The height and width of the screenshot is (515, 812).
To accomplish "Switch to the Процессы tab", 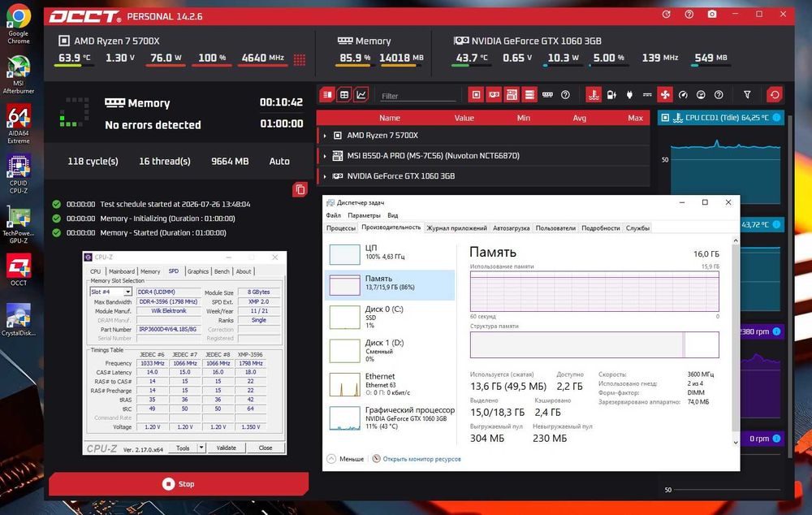I will click(x=341, y=228).
